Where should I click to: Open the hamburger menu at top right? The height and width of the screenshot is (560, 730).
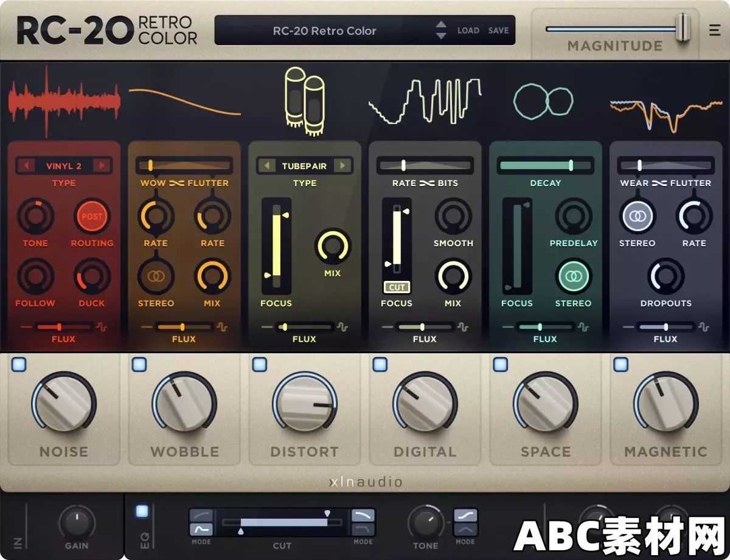tap(715, 30)
